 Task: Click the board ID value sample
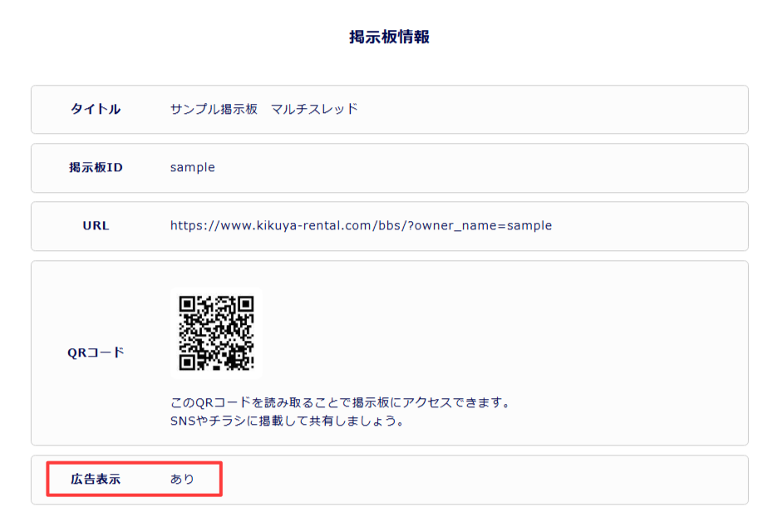pos(192,167)
